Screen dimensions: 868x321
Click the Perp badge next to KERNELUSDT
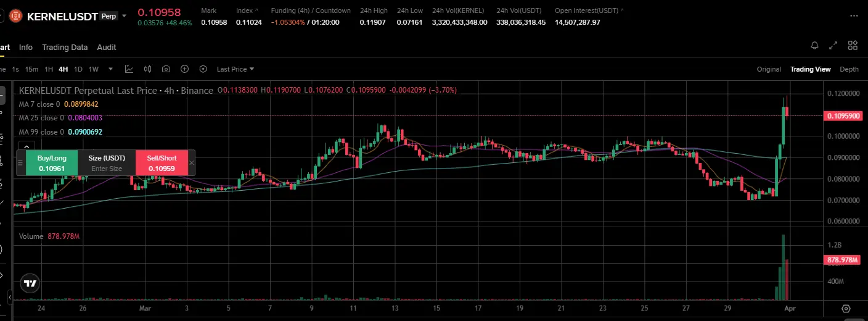[108, 17]
